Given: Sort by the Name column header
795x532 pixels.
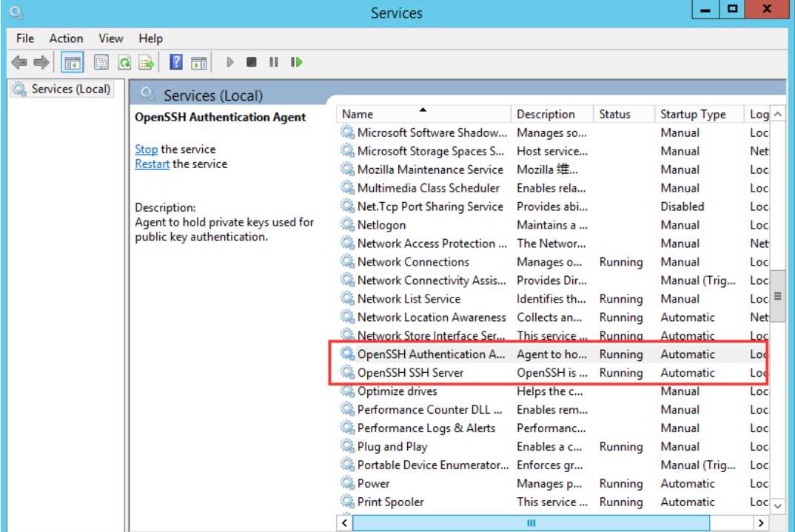Looking at the screenshot, I should click(423, 114).
